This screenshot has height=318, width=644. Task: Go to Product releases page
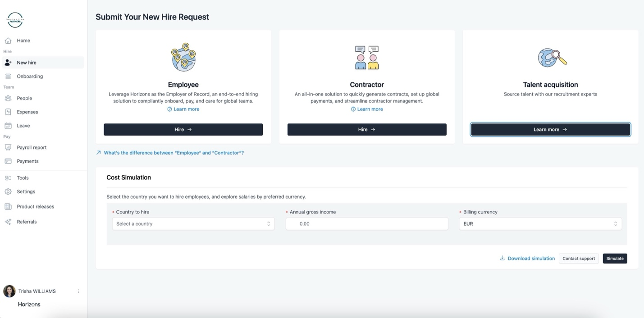click(35, 207)
